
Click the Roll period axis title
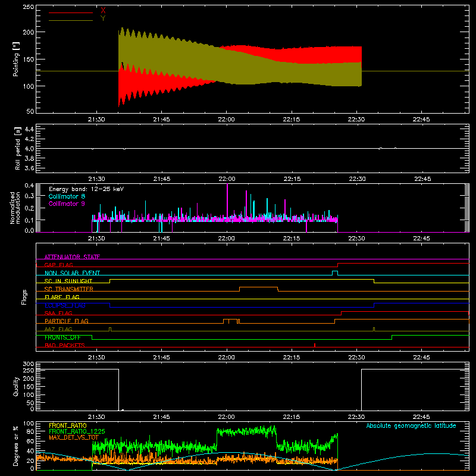[18, 148]
